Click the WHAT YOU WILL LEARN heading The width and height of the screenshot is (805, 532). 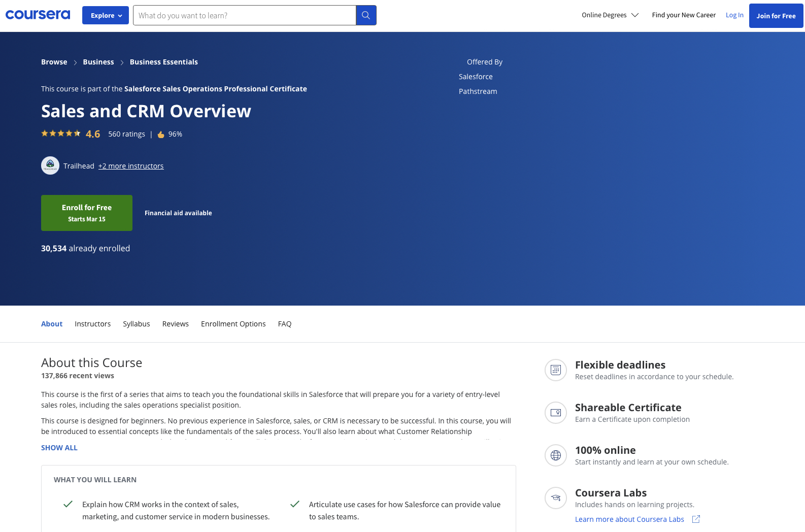[95, 480]
